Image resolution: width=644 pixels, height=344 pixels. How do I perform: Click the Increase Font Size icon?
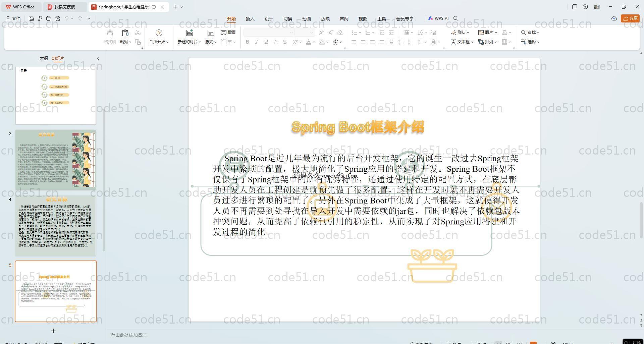click(x=322, y=33)
